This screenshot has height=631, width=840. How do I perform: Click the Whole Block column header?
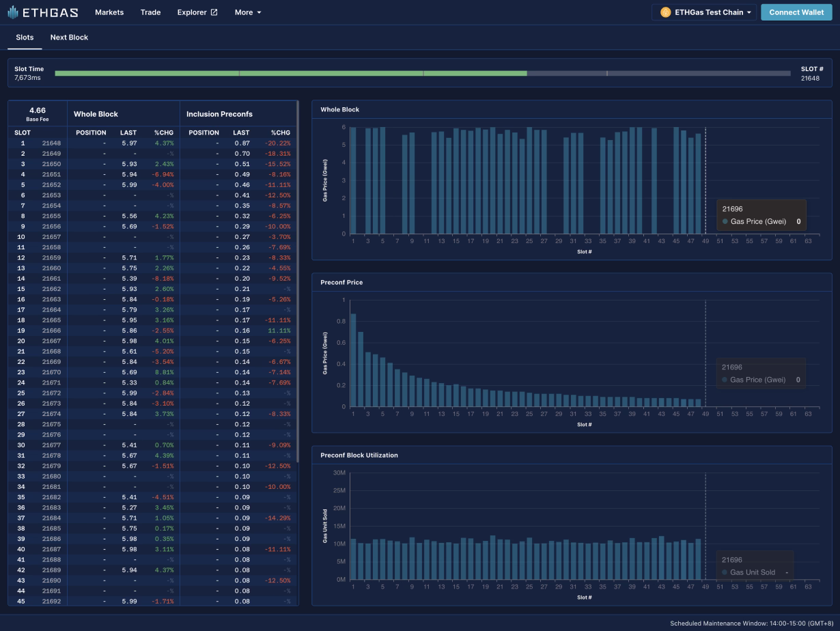(x=96, y=114)
